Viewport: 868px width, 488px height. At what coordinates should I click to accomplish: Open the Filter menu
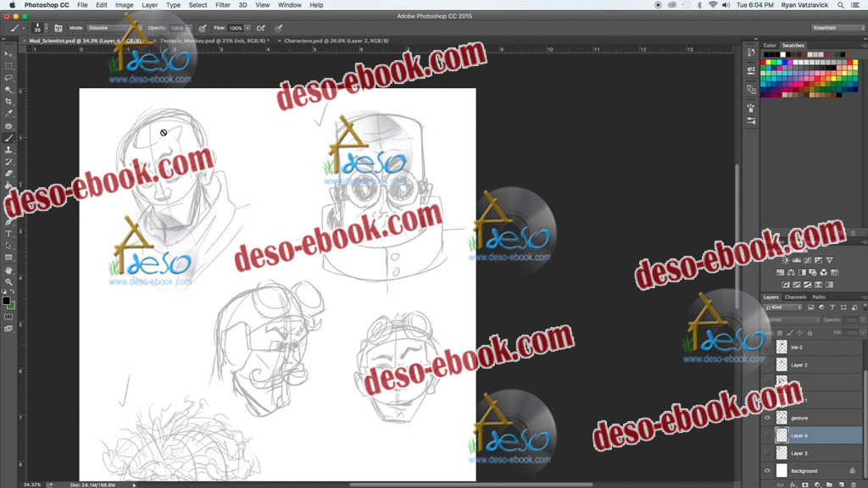pyautogui.click(x=222, y=5)
